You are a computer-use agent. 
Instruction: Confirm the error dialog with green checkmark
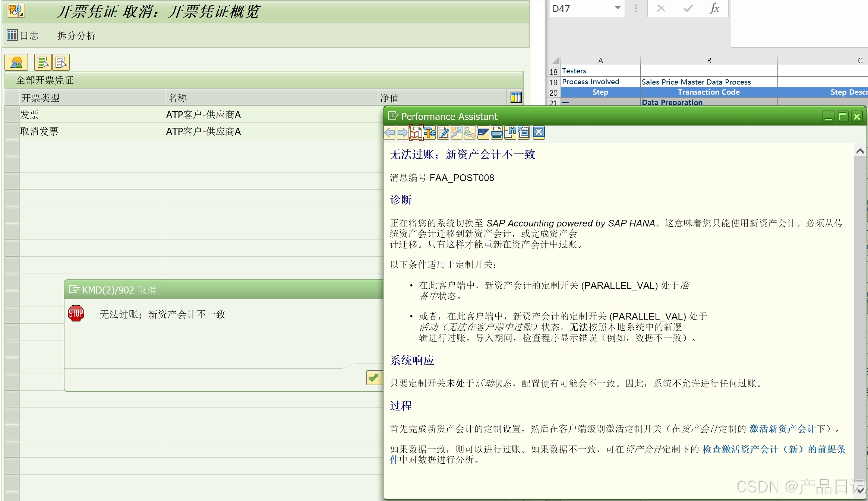tap(373, 378)
